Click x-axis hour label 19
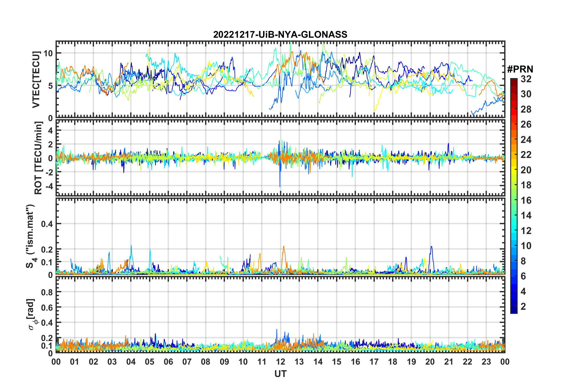Viewport: 561px width, 392px height. pyautogui.click(x=411, y=361)
